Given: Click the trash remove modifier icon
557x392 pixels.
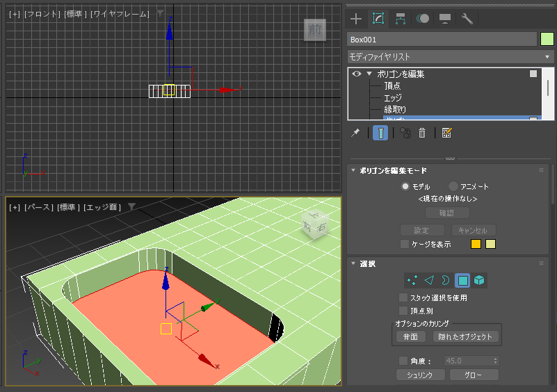Looking at the screenshot, I should 422,133.
